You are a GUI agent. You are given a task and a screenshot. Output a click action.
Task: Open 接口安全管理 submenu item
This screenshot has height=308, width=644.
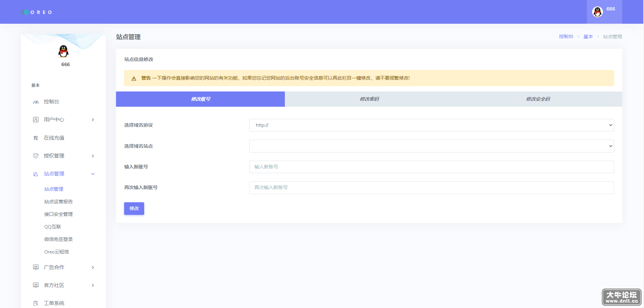tap(58, 214)
